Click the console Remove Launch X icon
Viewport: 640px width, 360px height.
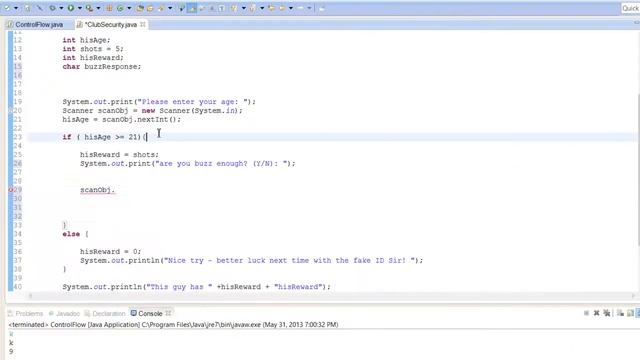coord(596,313)
